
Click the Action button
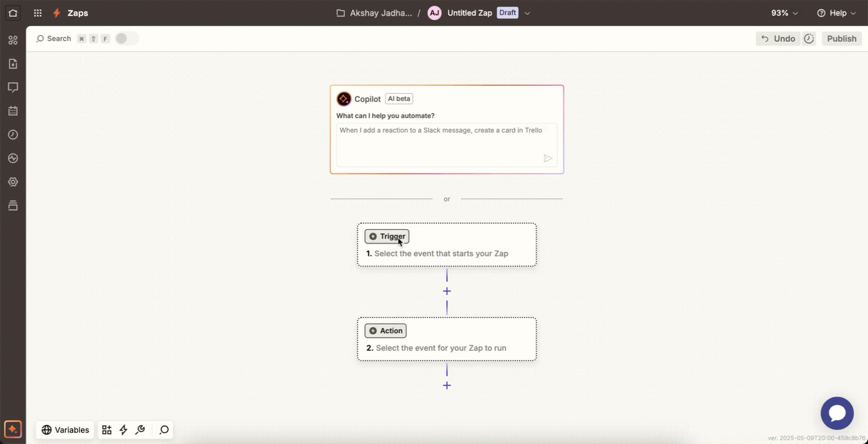[386, 331]
